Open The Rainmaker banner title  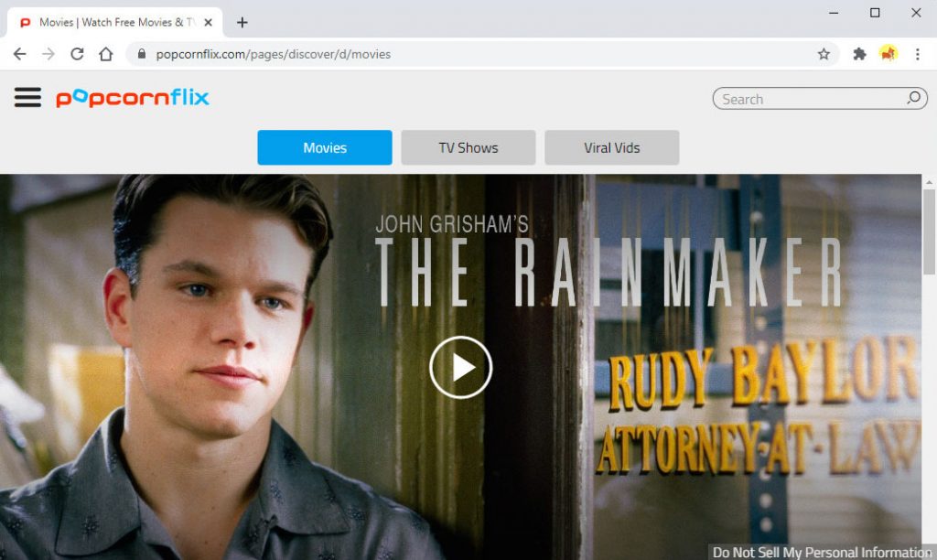[609, 261]
